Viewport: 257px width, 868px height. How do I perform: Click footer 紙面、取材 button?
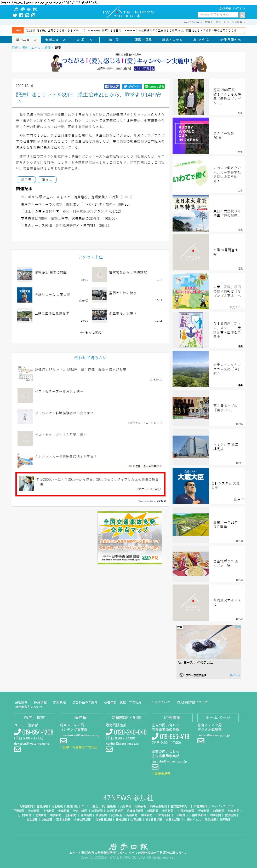pos(35,718)
